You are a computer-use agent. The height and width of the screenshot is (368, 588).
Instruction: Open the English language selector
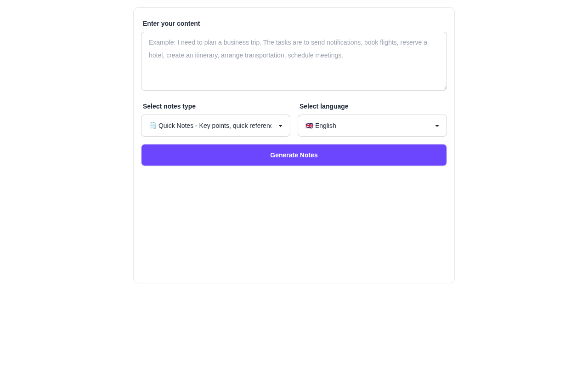[x=372, y=126]
